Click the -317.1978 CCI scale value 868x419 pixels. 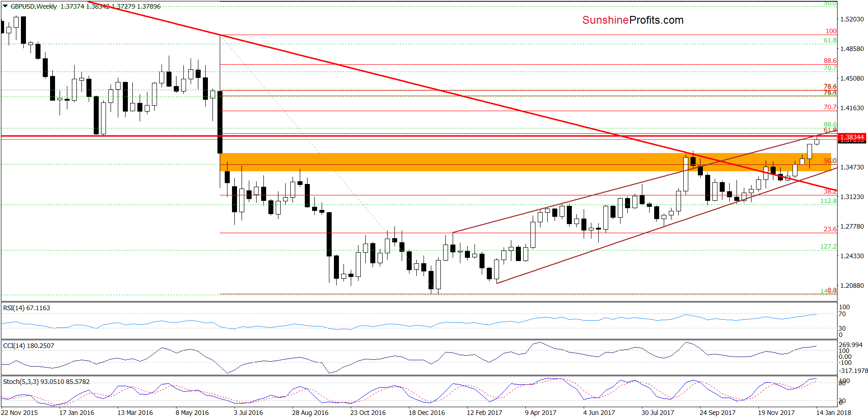[x=853, y=371]
